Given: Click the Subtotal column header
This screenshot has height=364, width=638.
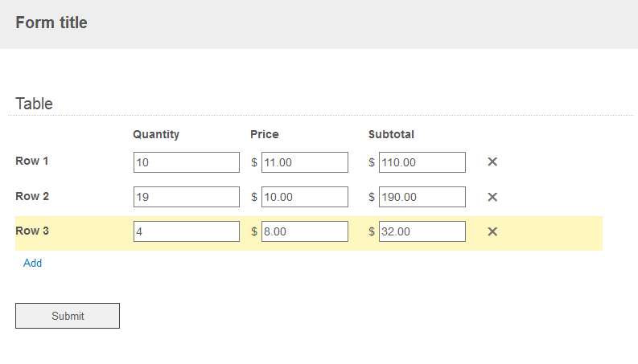Looking at the screenshot, I should [391, 134].
